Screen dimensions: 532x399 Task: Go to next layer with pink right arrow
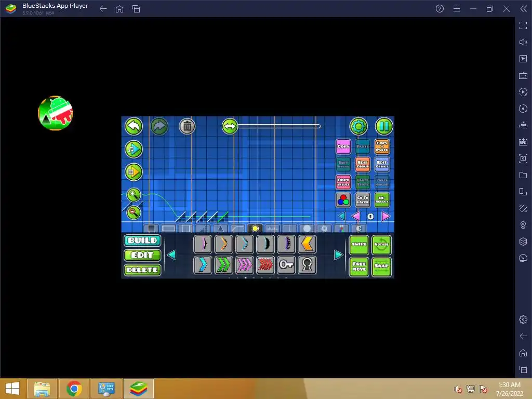(x=386, y=216)
